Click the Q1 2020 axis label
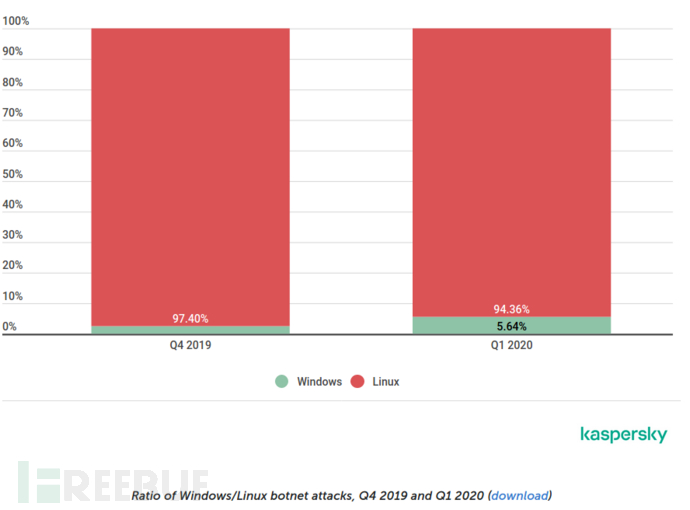The height and width of the screenshot is (510, 690). tap(511, 346)
